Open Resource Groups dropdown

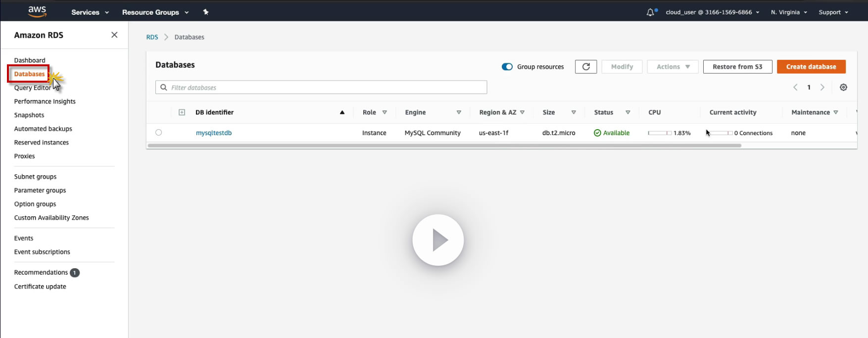click(155, 12)
